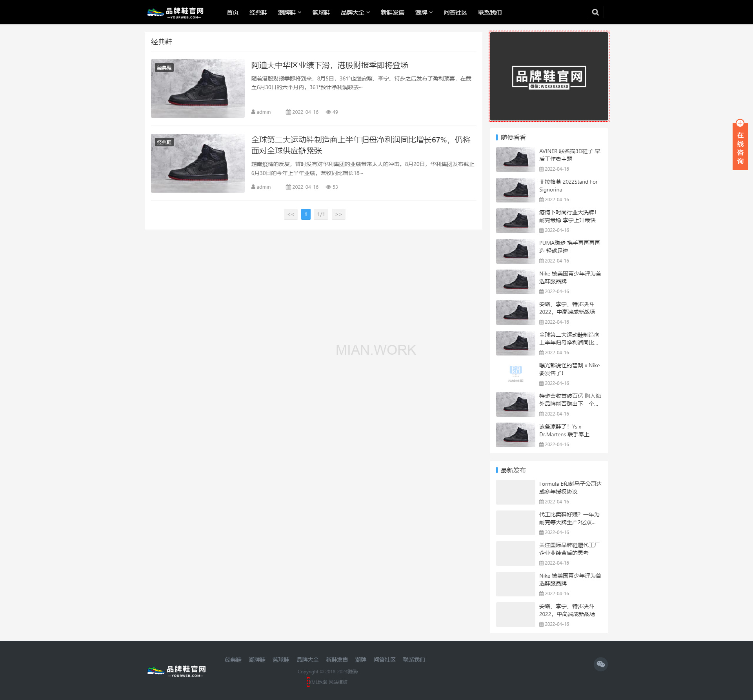Click thumbnail of 全球第二大运动鞋制造商 article

pos(198,163)
